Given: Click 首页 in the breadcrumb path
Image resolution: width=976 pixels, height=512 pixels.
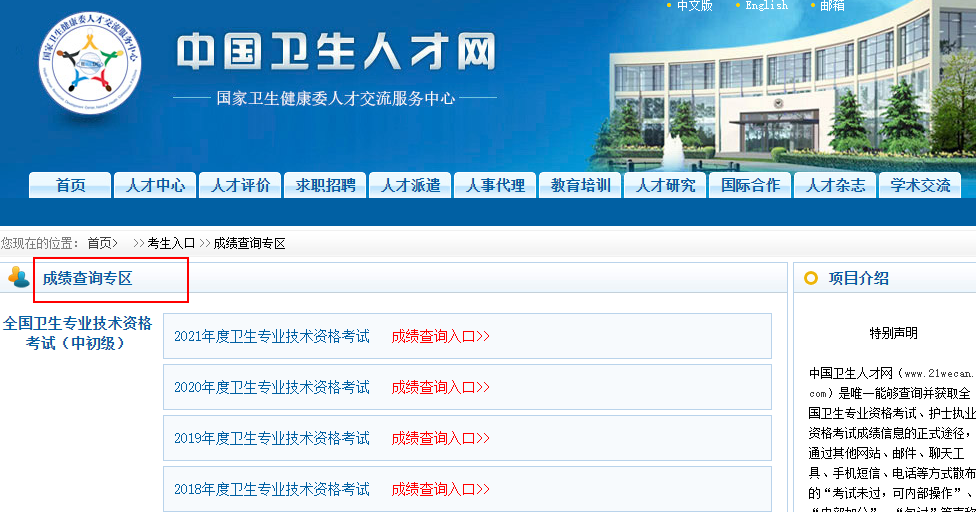Looking at the screenshot, I should click(100, 243).
